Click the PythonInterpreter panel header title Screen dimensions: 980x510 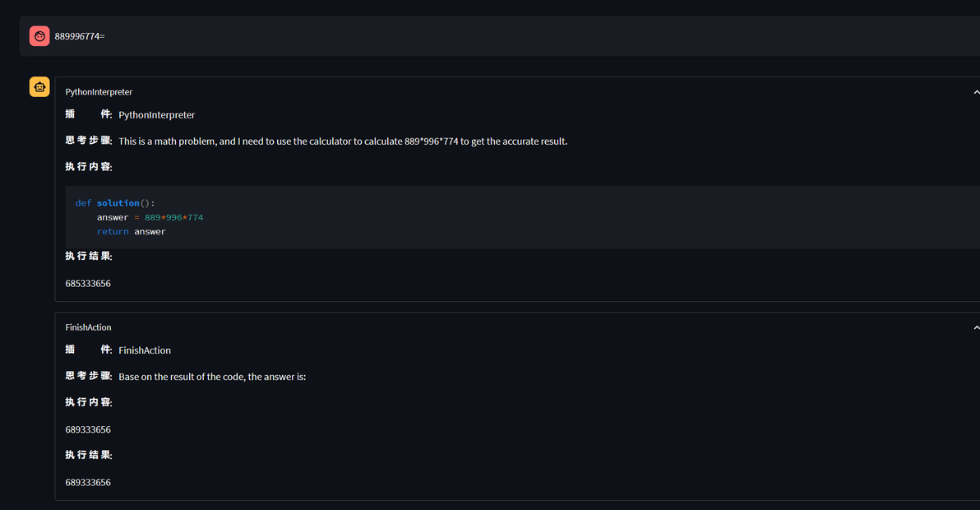(99, 92)
